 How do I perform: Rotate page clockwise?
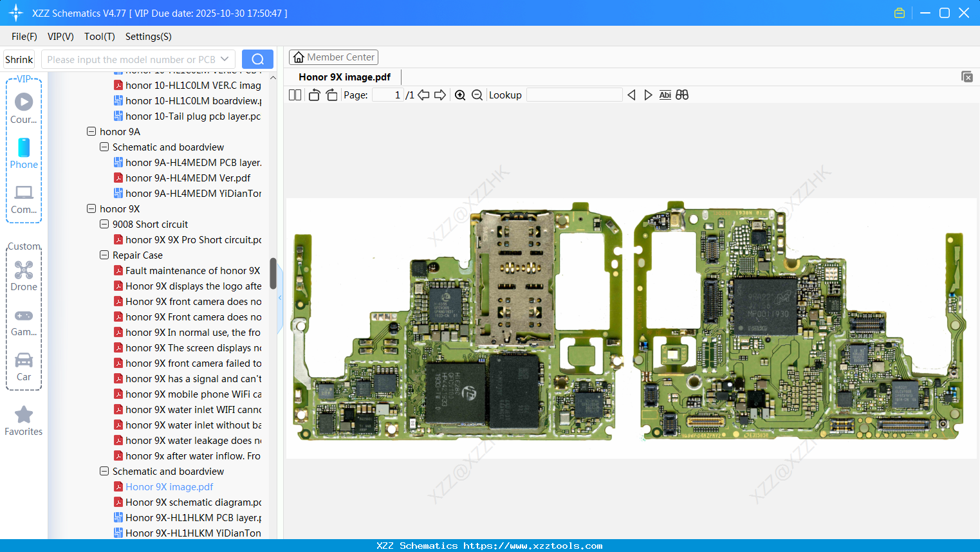click(331, 95)
